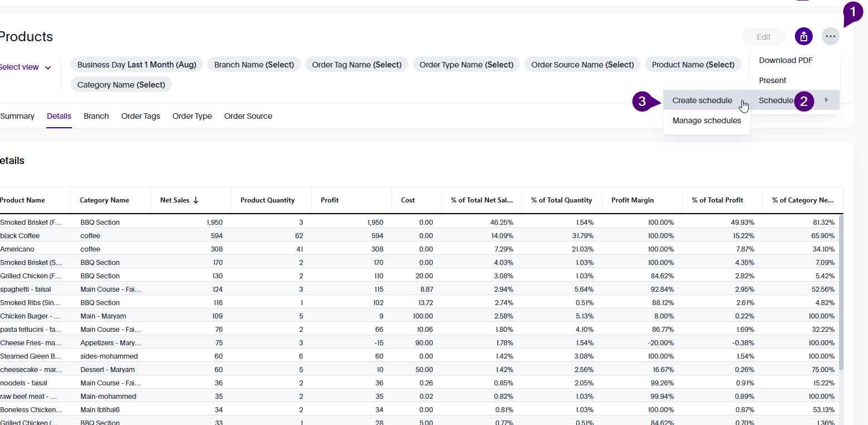Open the Category Name filter
The height and width of the screenshot is (425, 868).
tap(121, 85)
